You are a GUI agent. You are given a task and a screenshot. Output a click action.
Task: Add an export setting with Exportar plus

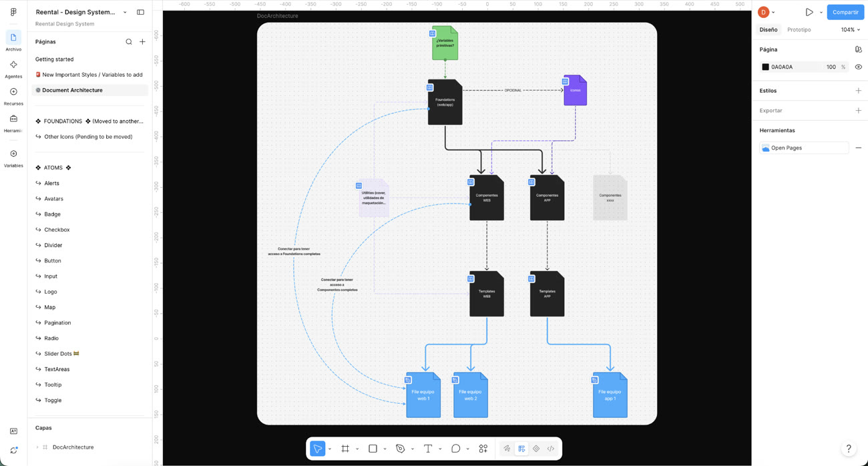coord(859,110)
